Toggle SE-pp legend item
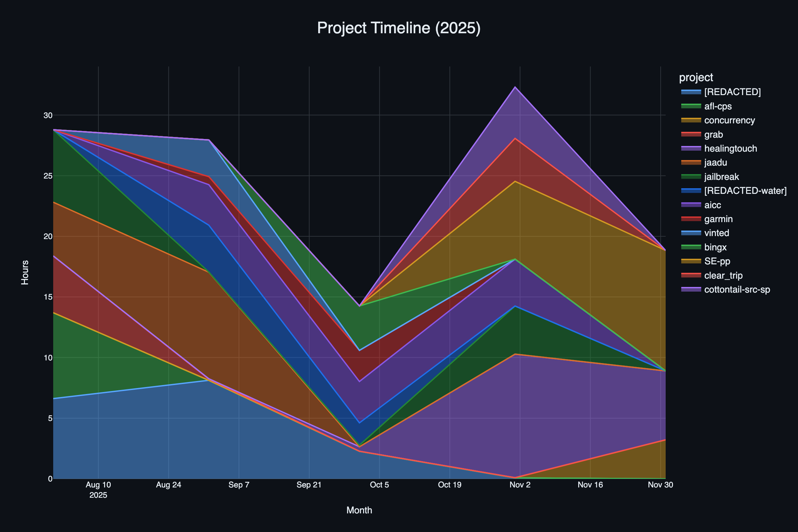This screenshot has height=532, width=798. pyautogui.click(x=717, y=261)
